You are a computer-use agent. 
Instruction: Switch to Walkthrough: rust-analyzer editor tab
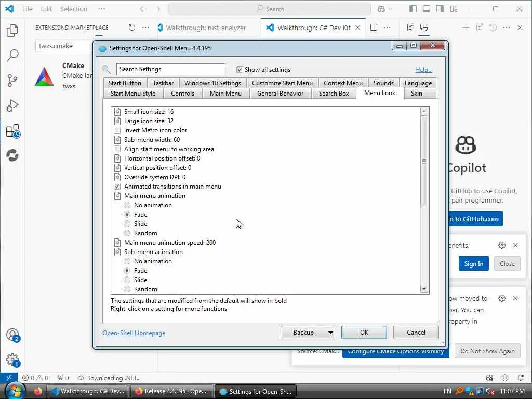tap(206, 28)
